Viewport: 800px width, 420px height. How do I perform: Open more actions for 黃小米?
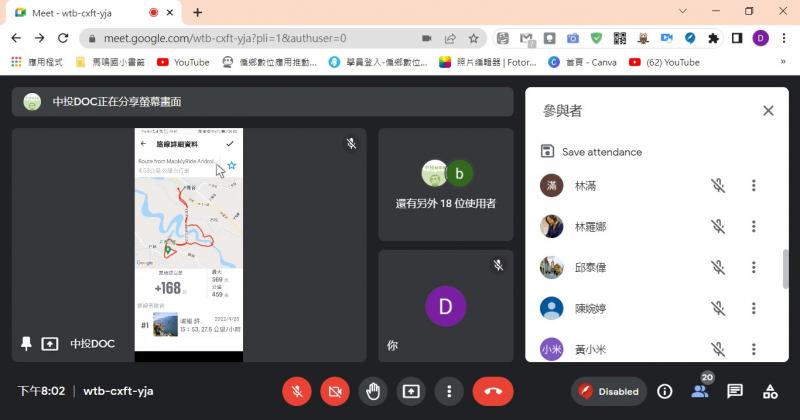(754, 349)
